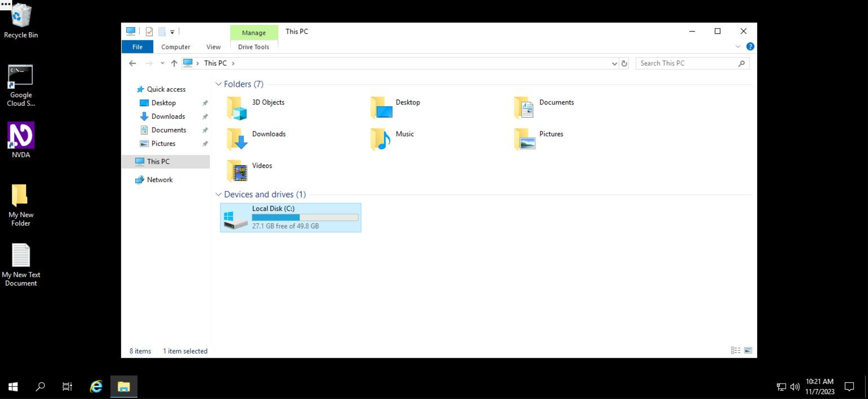This screenshot has height=399, width=868.
Task: Select My New Text Document on desktop
Action: pyautogui.click(x=21, y=265)
